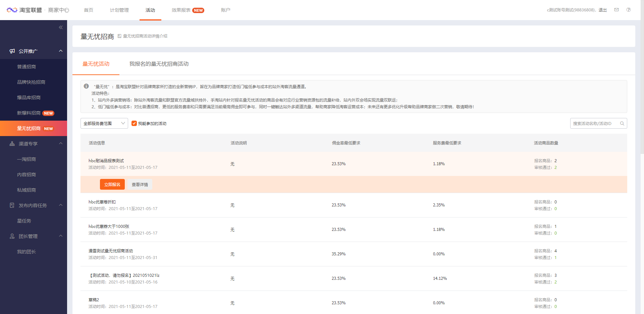
Task: Click the 公开推广 megaphone icon
Action: [x=12, y=51]
